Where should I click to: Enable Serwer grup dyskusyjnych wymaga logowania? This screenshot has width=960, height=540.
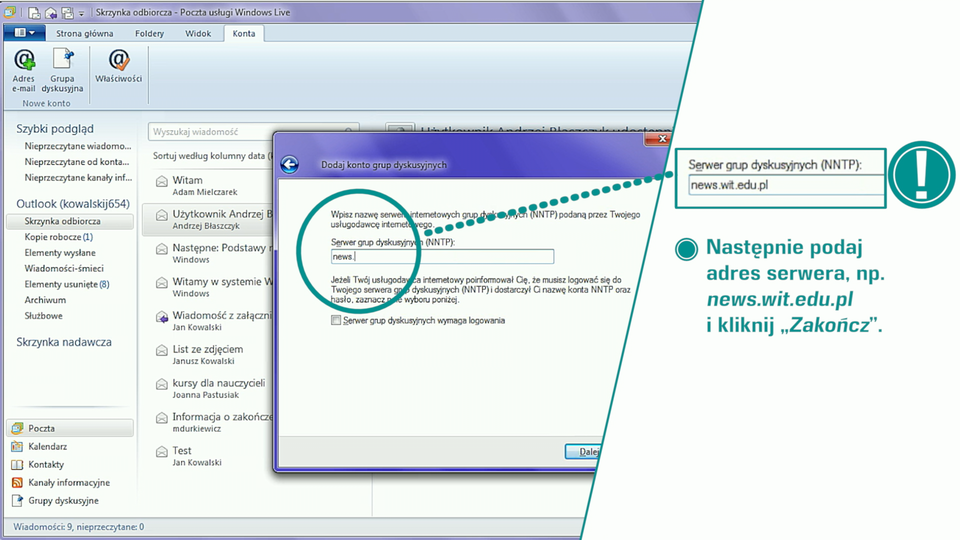[336, 320]
